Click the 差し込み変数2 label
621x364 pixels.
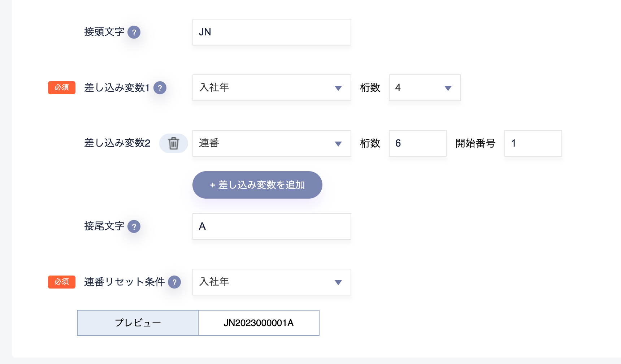pos(117,143)
